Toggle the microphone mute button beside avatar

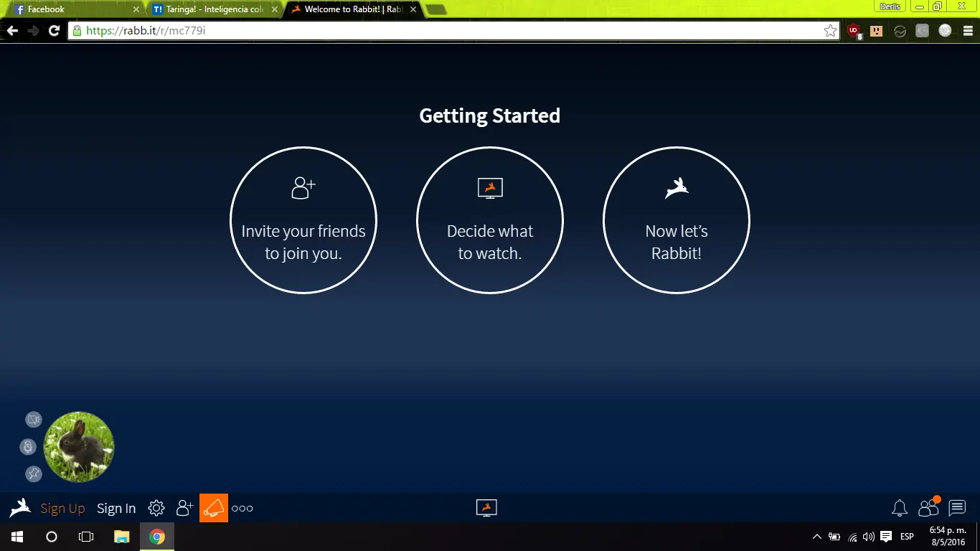pos(28,447)
